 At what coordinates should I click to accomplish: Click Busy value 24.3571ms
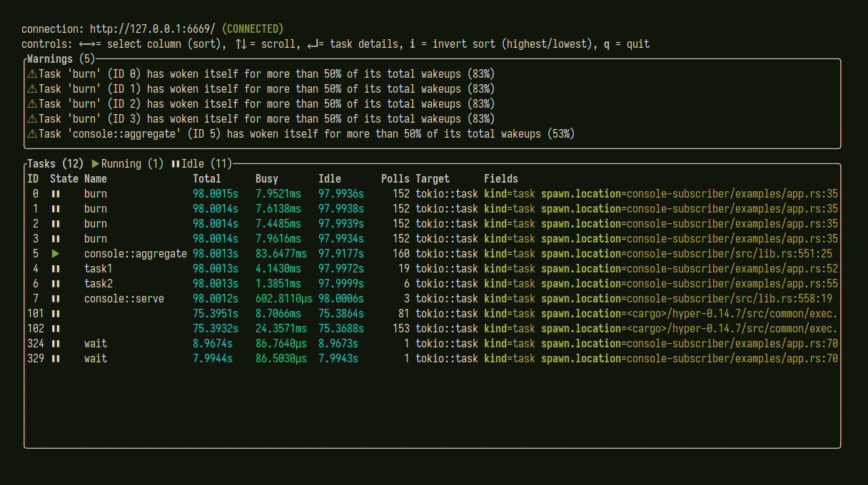click(x=281, y=329)
